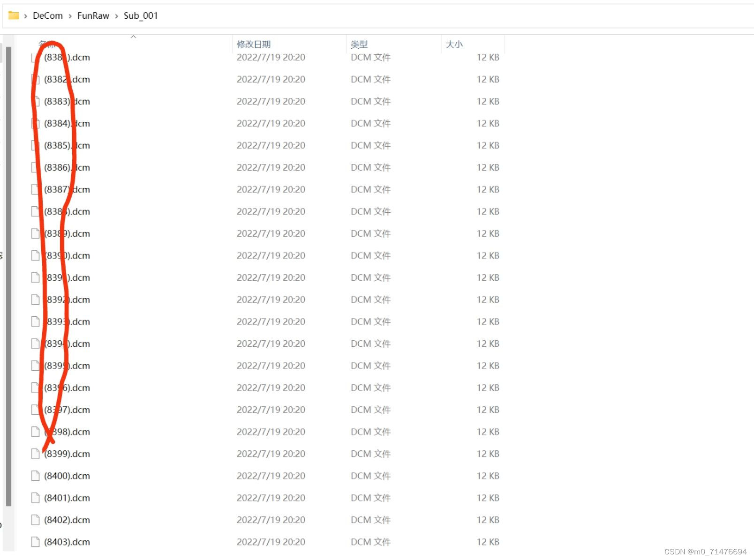Image resolution: width=754 pixels, height=560 pixels.
Task: Select file icon of (8390).dcm
Action: (x=35, y=255)
